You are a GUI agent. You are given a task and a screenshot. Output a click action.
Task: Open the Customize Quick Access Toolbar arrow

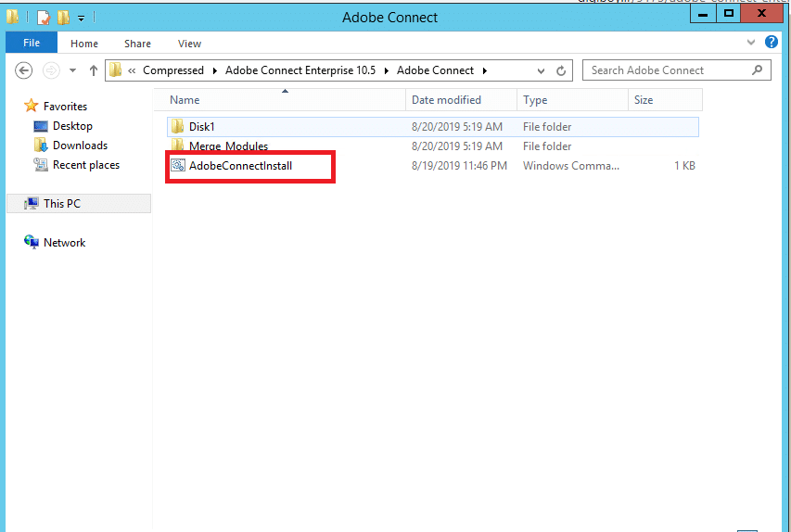click(81, 19)
